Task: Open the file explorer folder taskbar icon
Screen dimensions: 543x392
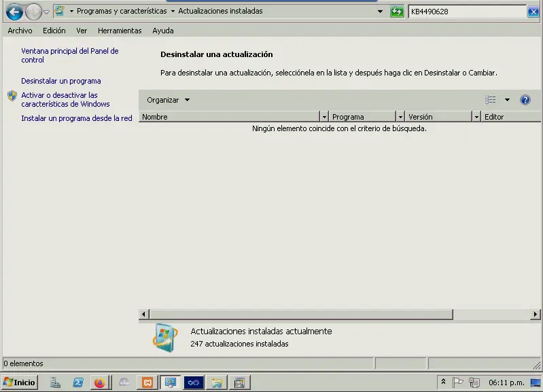Action: (217, 382)
